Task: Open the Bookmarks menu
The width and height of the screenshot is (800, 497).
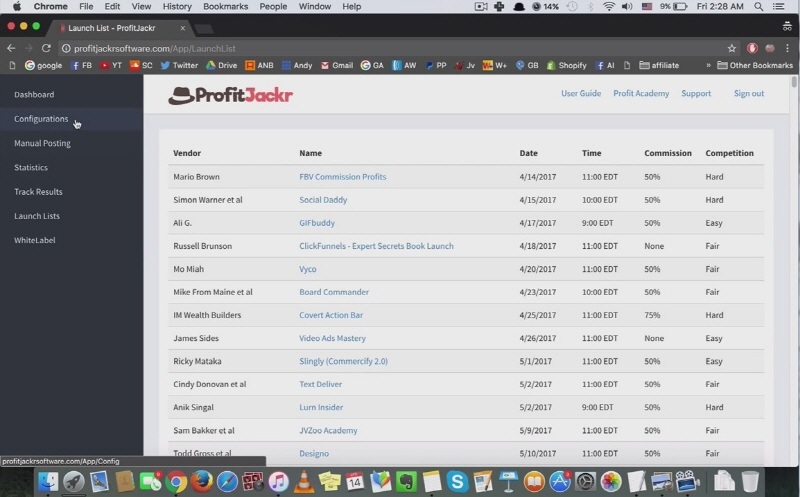Action: click(226, 7)
